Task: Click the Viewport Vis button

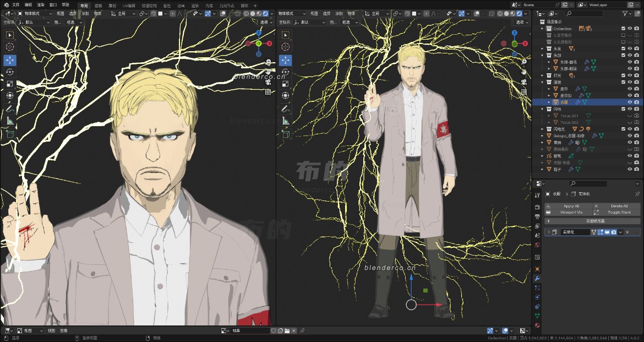Action: click(568, 213)
